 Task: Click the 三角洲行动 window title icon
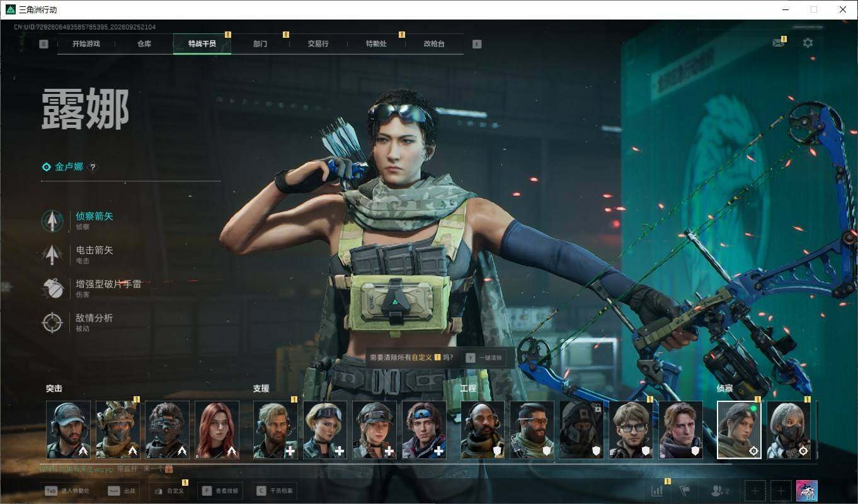tap(10, 9)
